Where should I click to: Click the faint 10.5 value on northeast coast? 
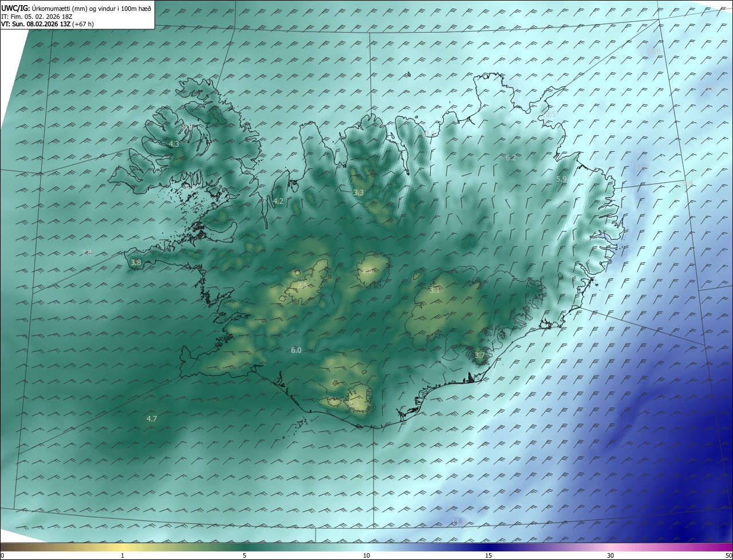click(x=549, y=114)
